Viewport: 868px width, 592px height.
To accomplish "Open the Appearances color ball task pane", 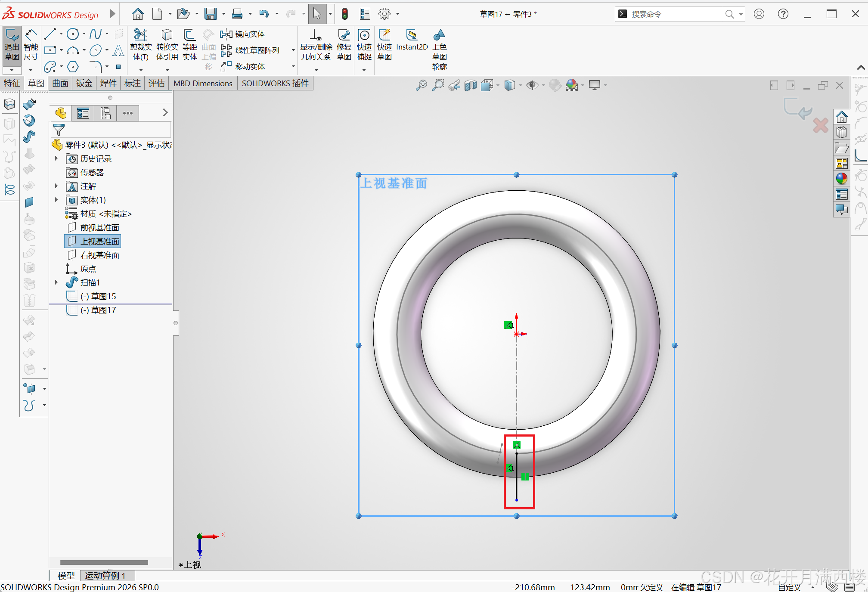I will (x=841, y=178).
